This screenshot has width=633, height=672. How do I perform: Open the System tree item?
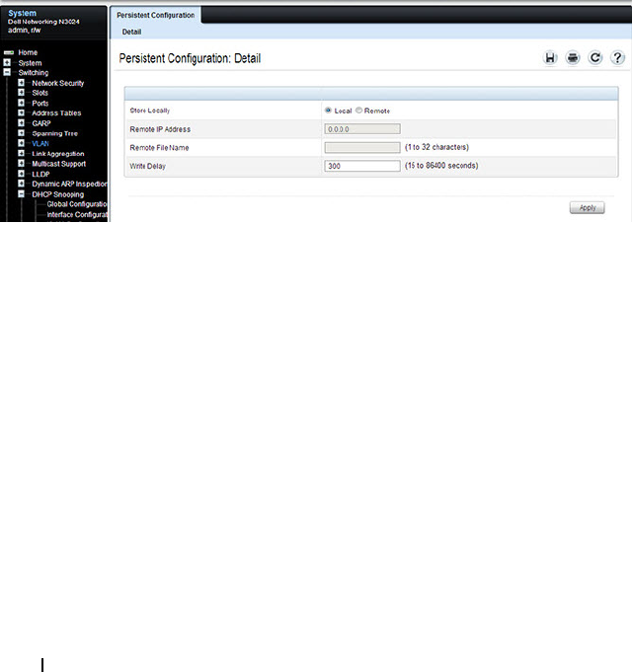(30, 63)
